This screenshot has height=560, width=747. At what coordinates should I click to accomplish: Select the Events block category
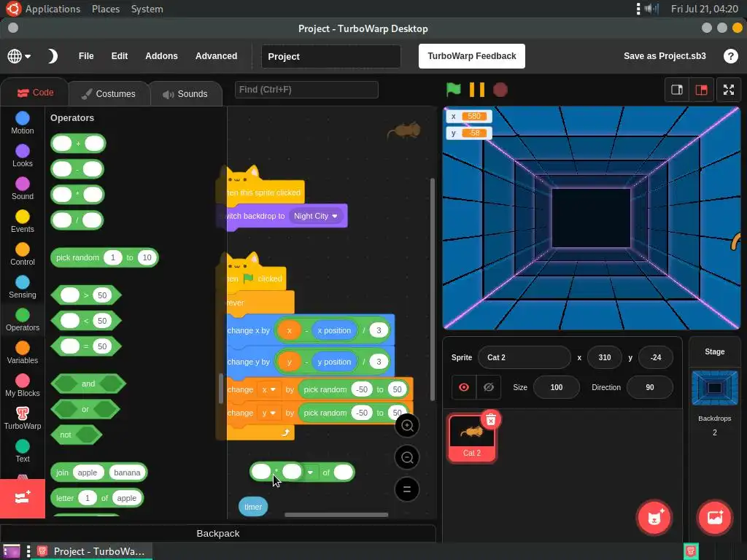[23, 222]
